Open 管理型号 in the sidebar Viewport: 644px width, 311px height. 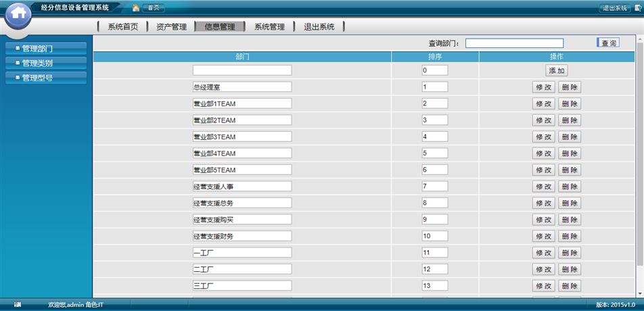pos(46,78)
